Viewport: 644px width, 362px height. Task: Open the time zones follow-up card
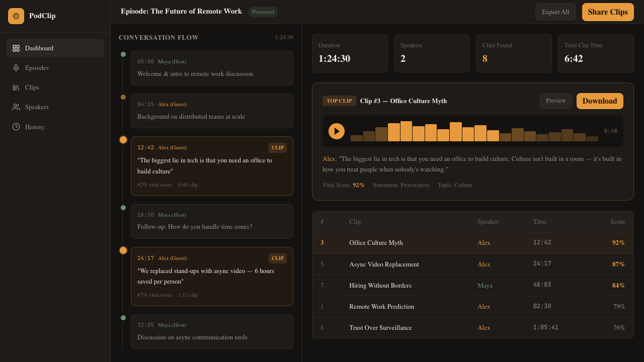click(x=212, y=221)
